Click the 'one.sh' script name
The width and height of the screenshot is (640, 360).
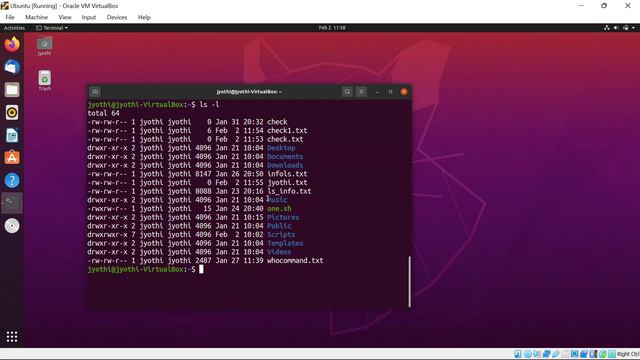point(279,209)
